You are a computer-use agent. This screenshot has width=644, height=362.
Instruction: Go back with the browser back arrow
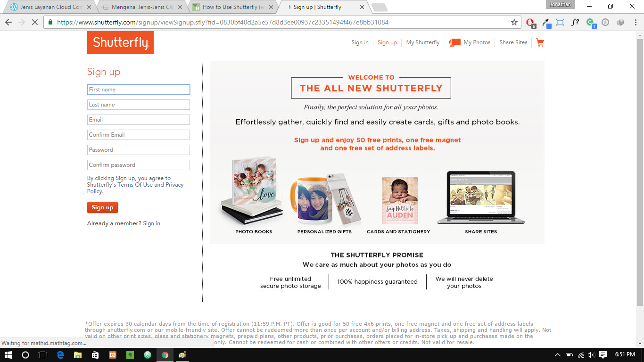[8, 22]
